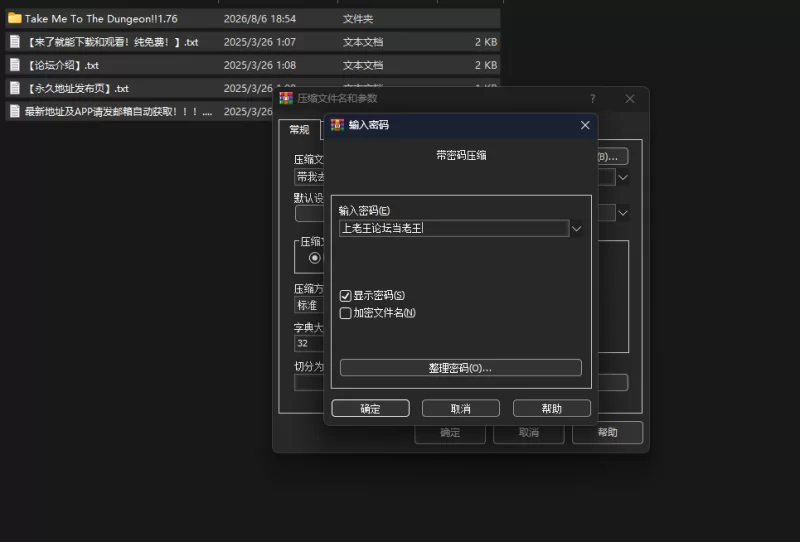Select folder name Take Me To The Dungeon!!1.76
Image resolution: width=800 pixels, height=542 pixels.
point(101,19)
